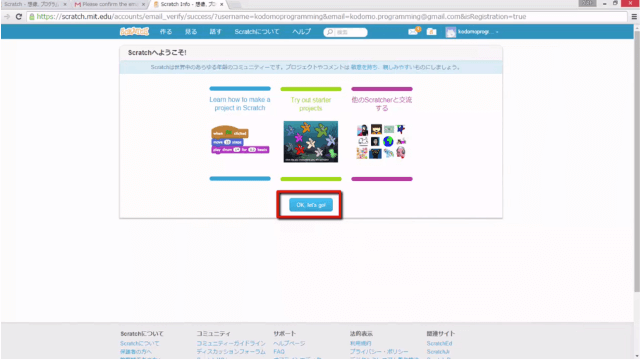Open the ヘルプ navigation item
The height and width of the screenshot is (360, 640).
coord(301,32)
